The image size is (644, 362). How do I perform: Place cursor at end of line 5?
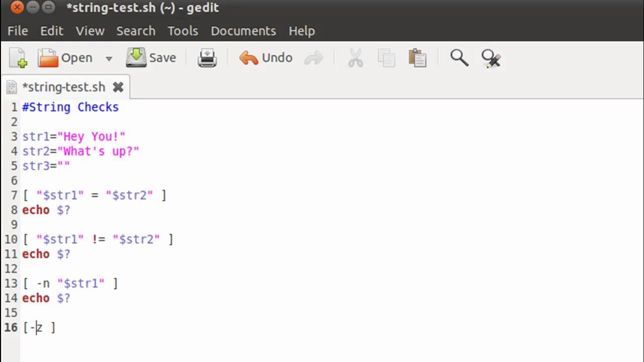click(71, 166)
